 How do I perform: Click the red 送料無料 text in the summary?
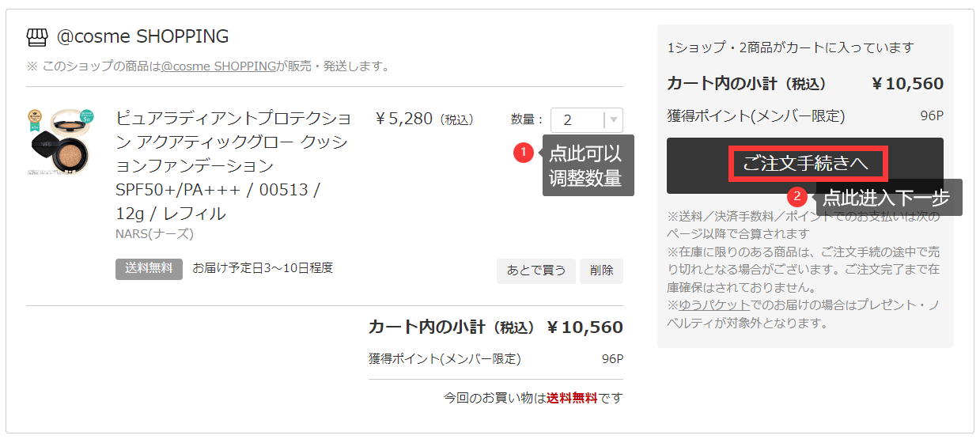coord(572,398)
